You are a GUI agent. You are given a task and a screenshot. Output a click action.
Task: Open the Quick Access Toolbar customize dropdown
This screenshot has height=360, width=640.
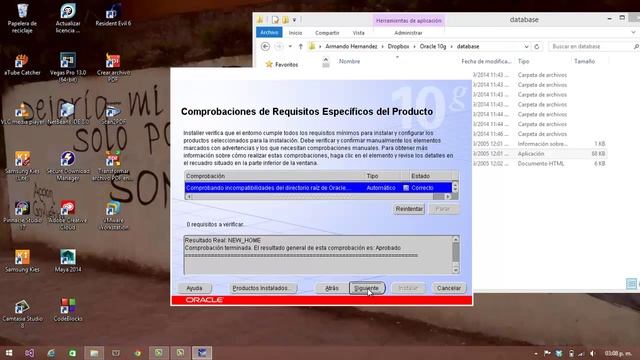(x=294, y=20)
